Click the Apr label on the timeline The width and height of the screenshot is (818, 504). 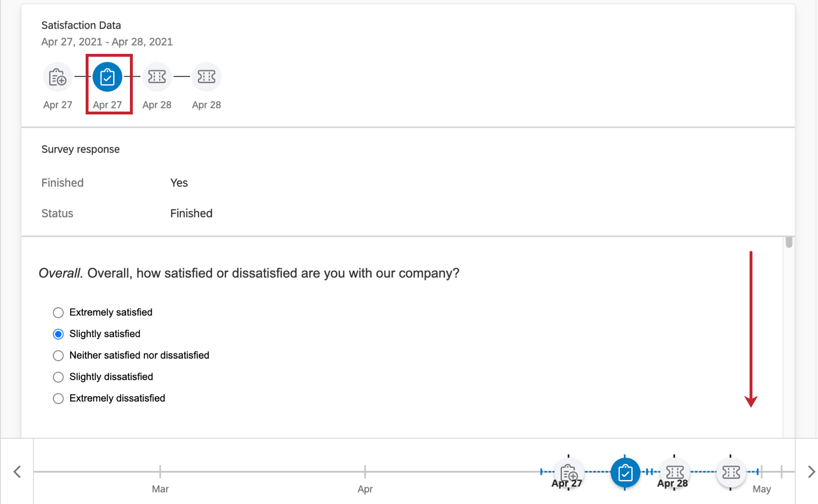pyautogui.click(x=365, y=489)
